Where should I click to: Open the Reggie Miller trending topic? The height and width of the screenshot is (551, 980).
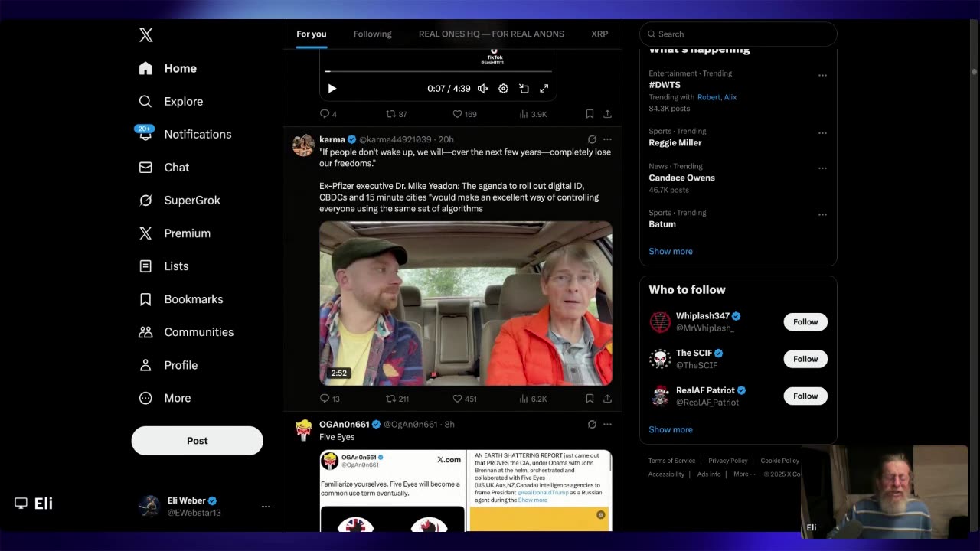coord(675,142)
